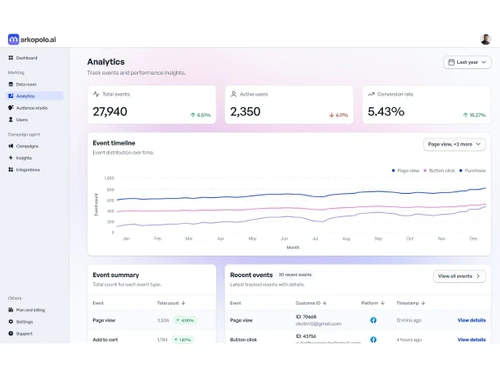Open the user profile avatar
The width and height of the screenshot is (500, 375).
(485, 39)
